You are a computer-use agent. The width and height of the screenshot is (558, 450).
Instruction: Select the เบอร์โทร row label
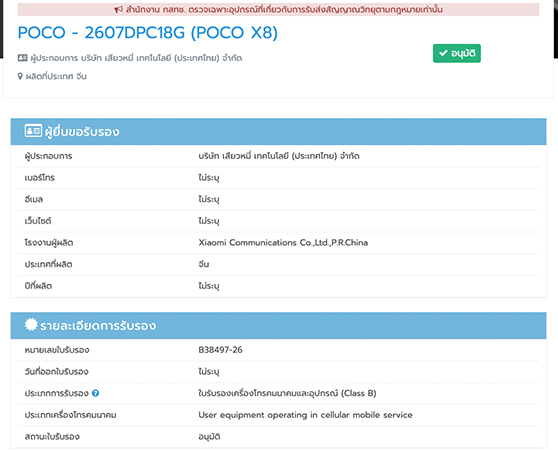click(x=40, y=178)
